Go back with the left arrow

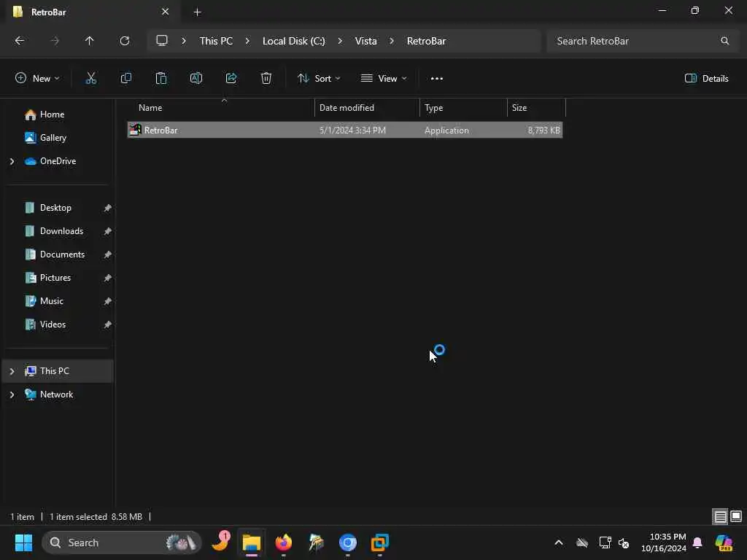pos(20,41)
